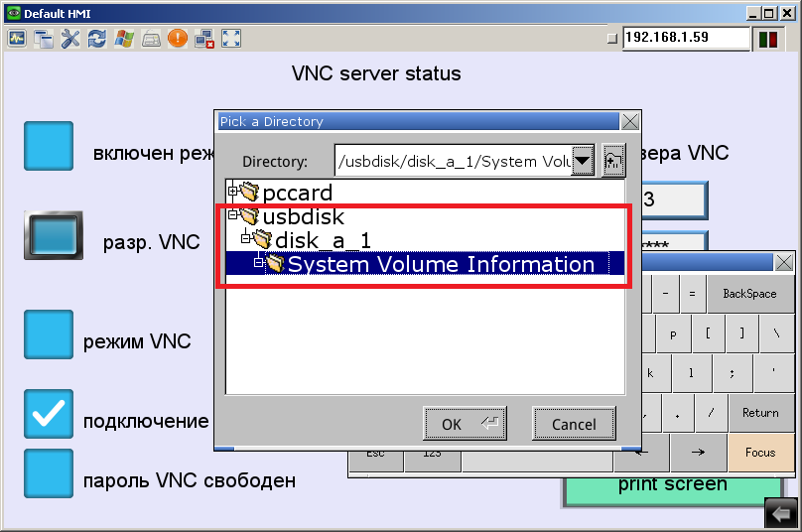Click the print screen button
Image resolution: width=802 pixels, height=532 pixels.
pyautogui.click(x=673, y=489)
